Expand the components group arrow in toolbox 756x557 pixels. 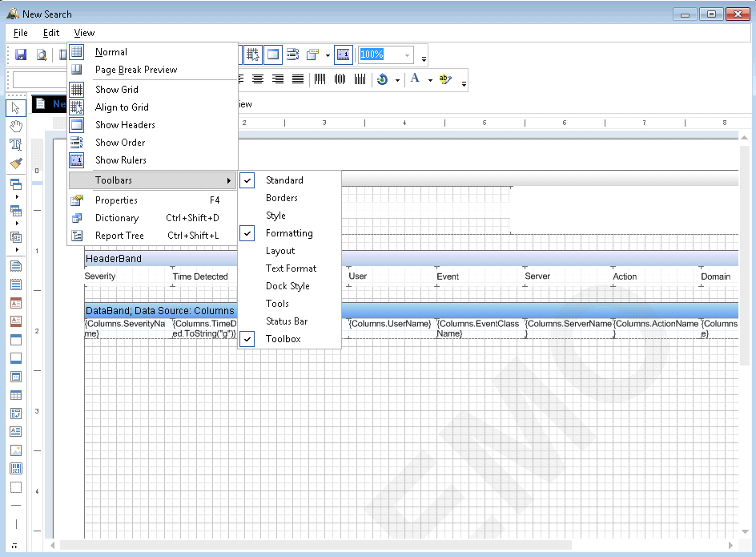(x=17, y=249)
